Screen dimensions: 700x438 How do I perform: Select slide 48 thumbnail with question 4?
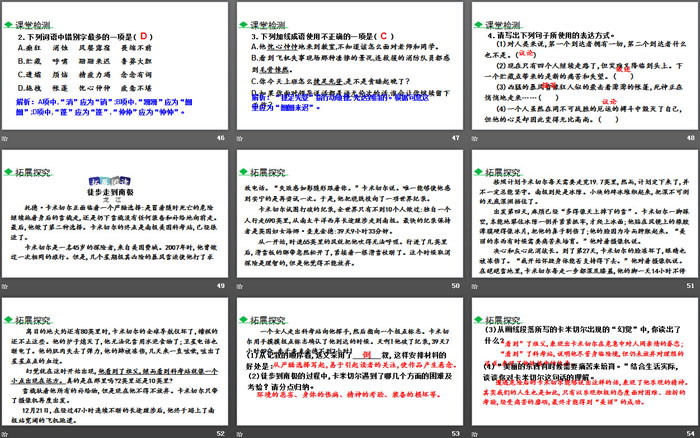coord(582,70)
